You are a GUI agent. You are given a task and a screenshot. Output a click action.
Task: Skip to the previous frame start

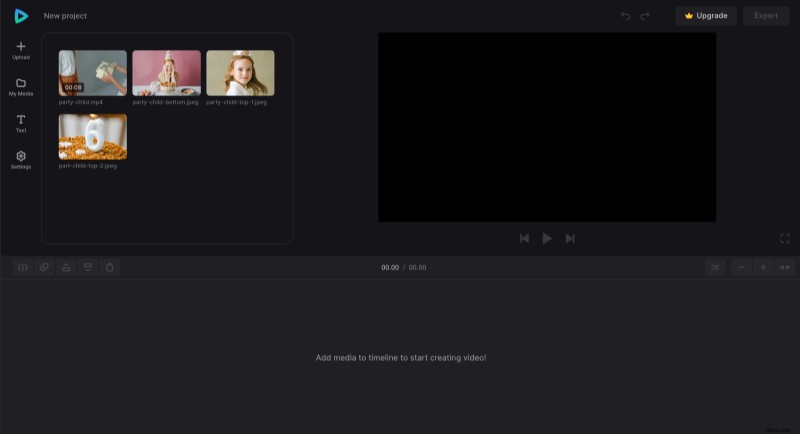pyautogui.click(x=524, y=238)
